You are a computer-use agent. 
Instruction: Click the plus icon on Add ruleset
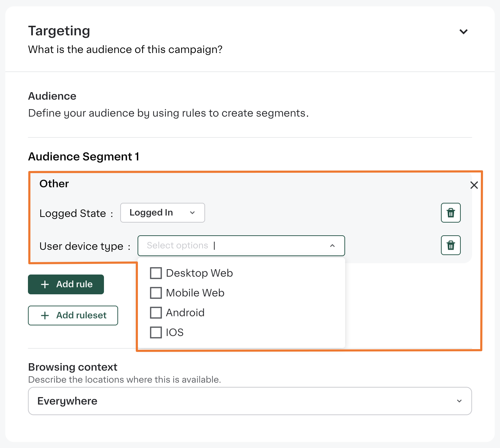[45, 316]
